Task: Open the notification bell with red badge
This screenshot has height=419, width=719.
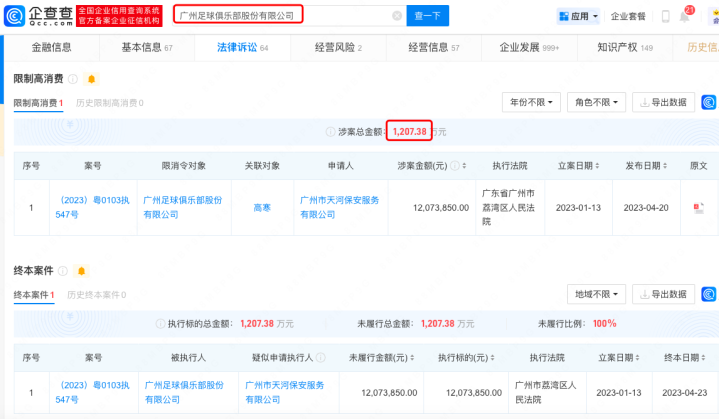Action: pyautogui.click(x=685, y=16)
